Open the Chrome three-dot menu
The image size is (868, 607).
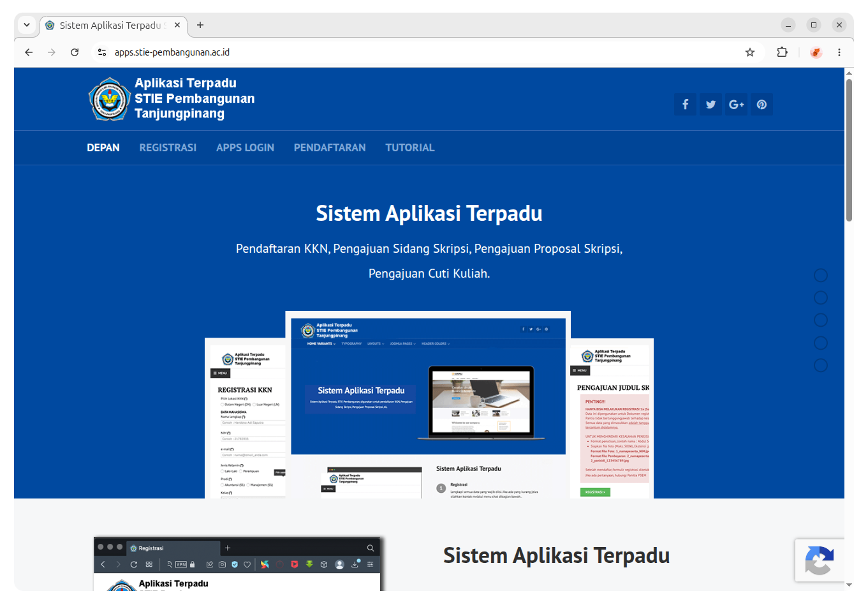tap(839, 52)
